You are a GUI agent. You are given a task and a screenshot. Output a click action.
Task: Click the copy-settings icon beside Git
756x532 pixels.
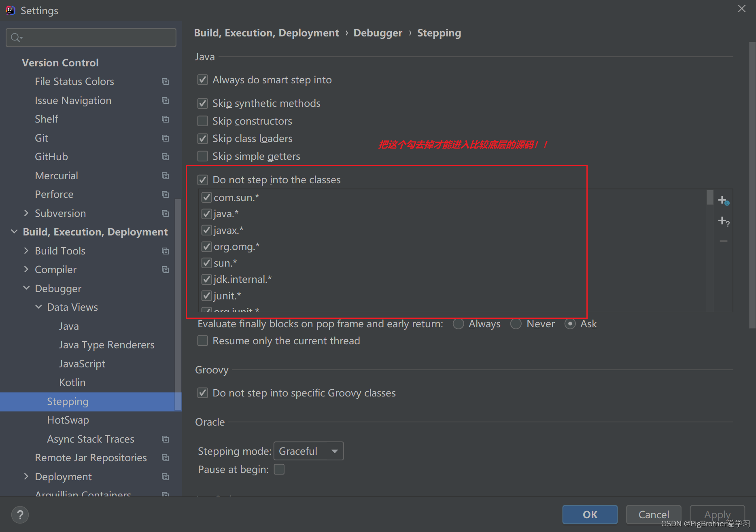(x=165, y=138)
